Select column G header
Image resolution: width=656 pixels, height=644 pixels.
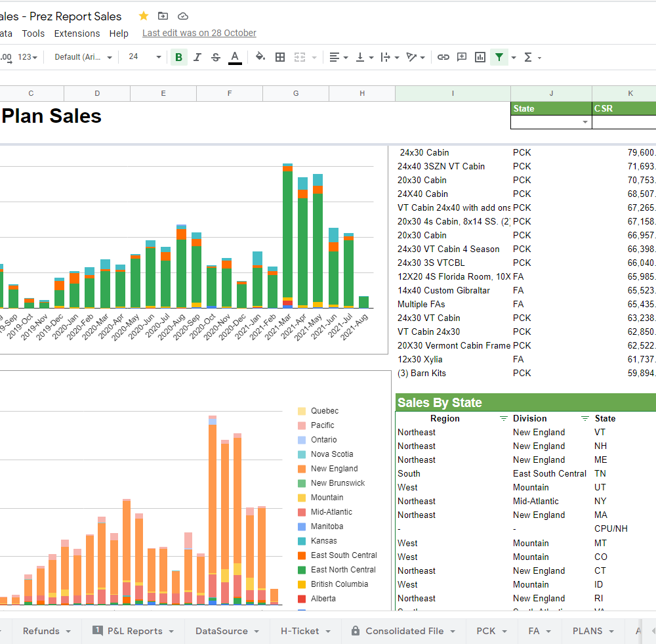coord(296,94)
